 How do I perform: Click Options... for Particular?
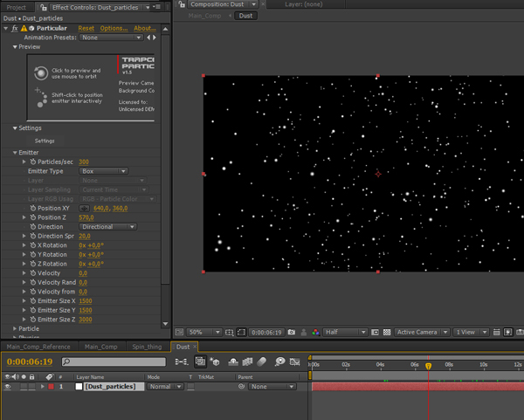(114, 29)
